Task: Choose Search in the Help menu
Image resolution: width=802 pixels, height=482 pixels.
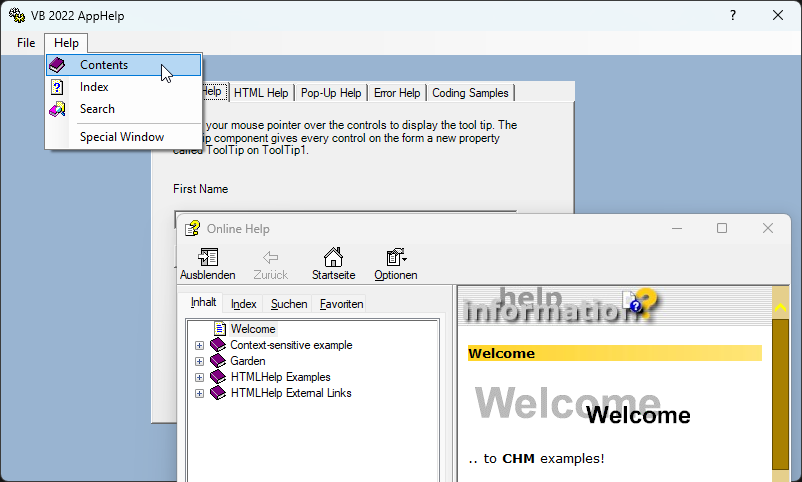Action: pyautogui.click(x=123, y=109)
